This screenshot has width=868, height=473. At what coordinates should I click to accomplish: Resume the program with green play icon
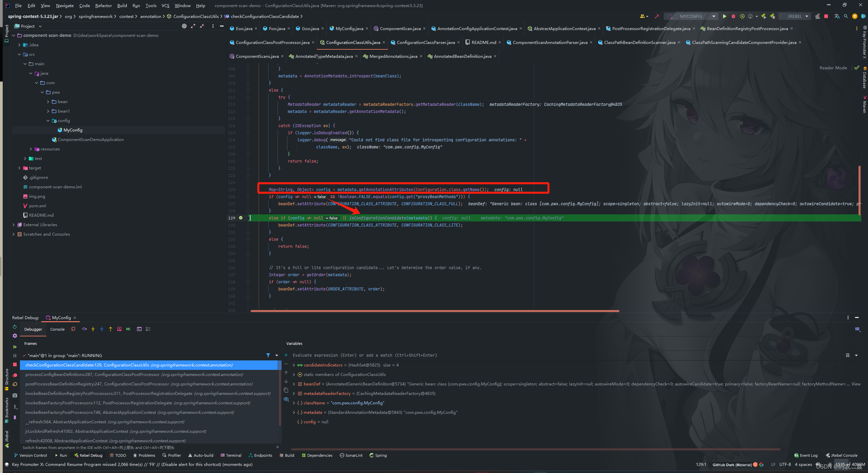click(x=15, y=347)
